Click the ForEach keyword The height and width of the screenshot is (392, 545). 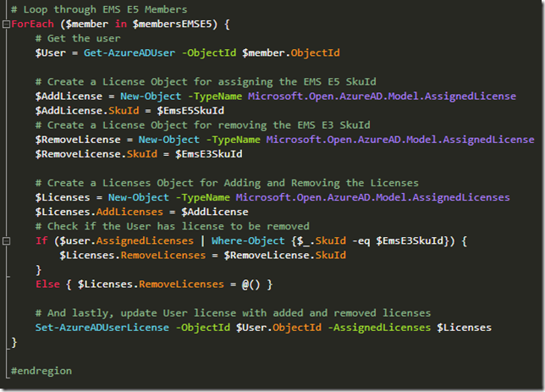click(34, 24)
